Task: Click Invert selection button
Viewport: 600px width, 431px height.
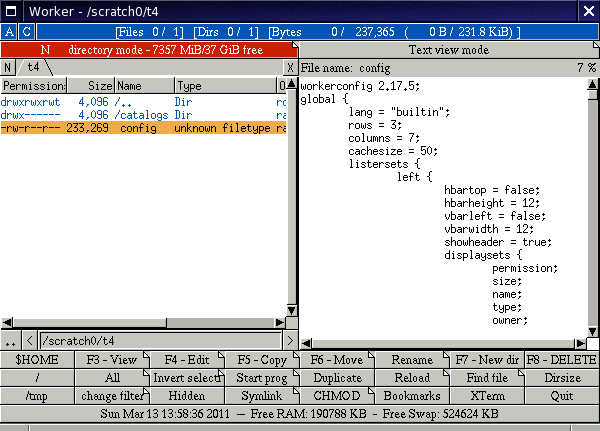Action: pyautogui.click(x=187, y=378)
